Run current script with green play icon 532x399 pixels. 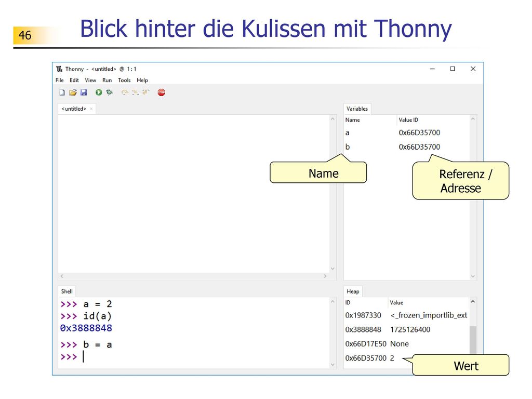point(99,92)
